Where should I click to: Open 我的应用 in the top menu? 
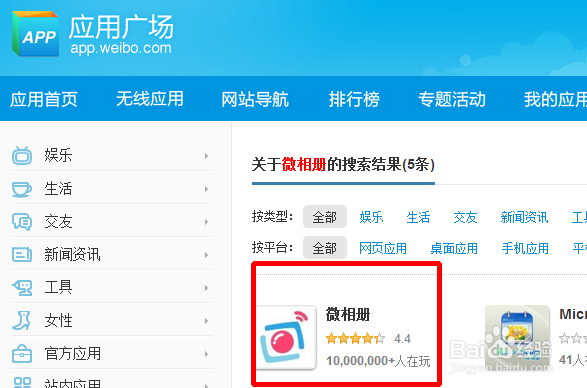pyautogui.click(x=555, y=99)
